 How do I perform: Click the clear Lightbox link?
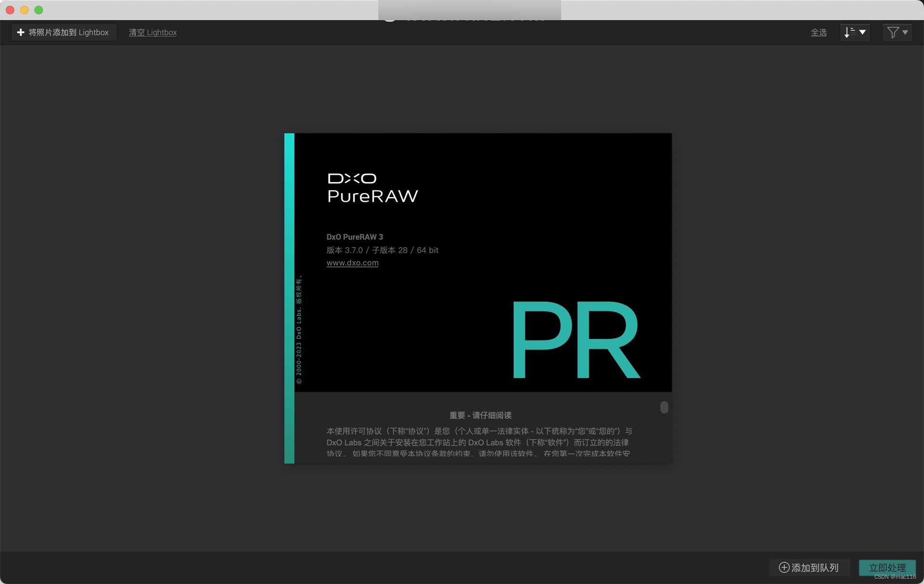pos(153,32)
